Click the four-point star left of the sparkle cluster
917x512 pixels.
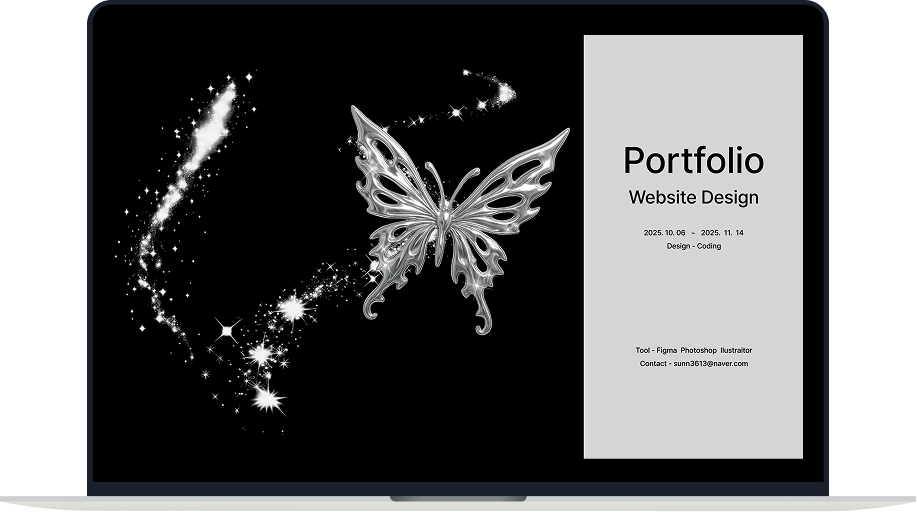228,329
